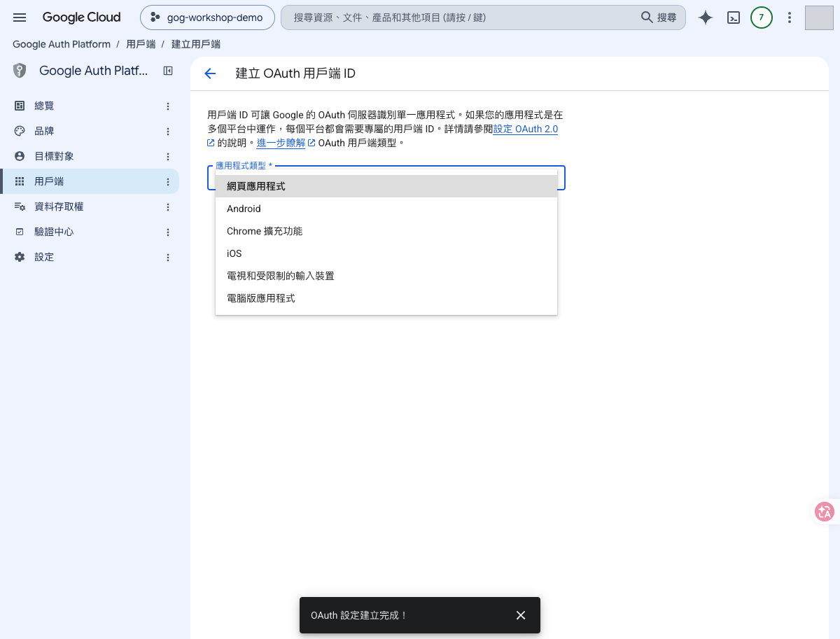Viewport: 840px width, 639px height.
Task: Select 電視和受限制的輸入裝置 option
Action: coord(386,276)
